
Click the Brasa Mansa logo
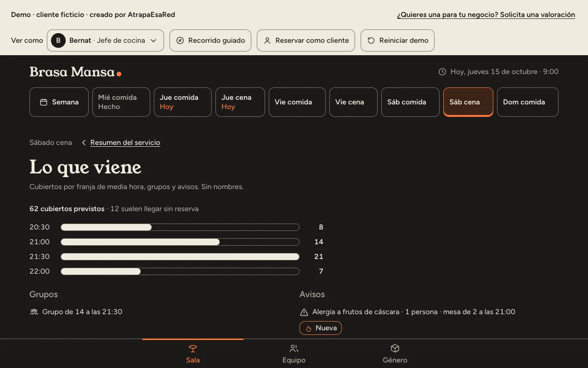[x=75, y=72]
